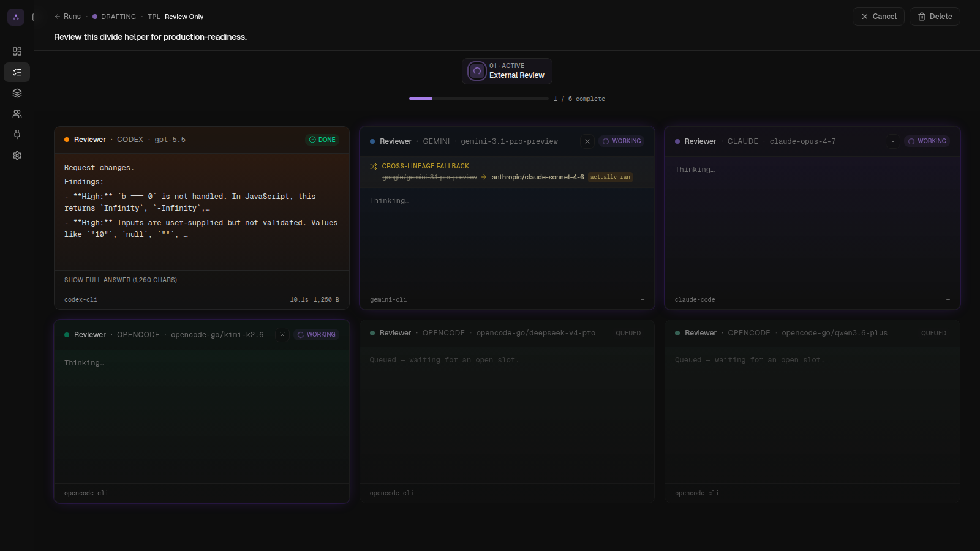Screen dimensions: 980x551
Task: Click the review progress bar
Action: (x=479, y=99)
